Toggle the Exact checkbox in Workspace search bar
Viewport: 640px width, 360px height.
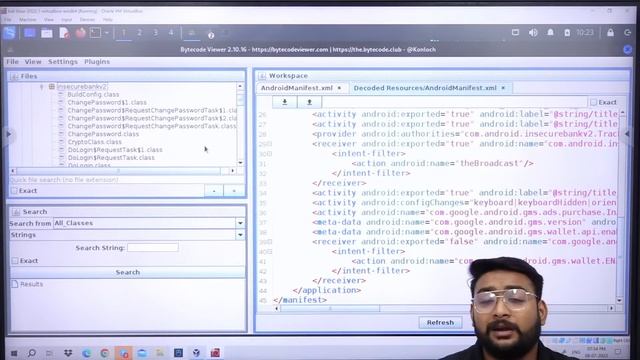593,102
